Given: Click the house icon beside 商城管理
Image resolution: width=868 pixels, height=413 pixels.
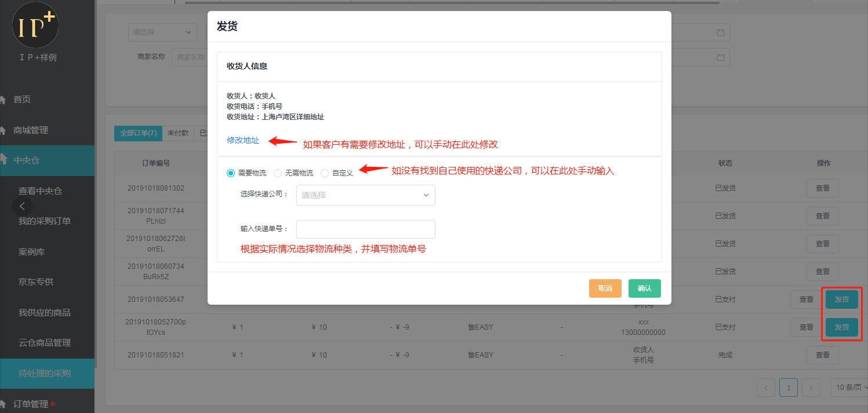Looking at the screenshot, I should (3, 130).
